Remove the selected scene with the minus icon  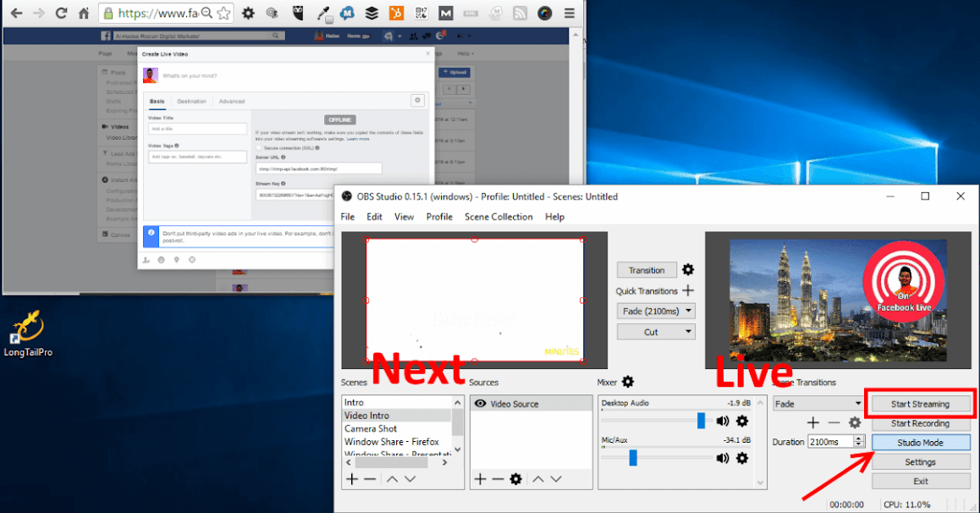click(x=370, y=479)
